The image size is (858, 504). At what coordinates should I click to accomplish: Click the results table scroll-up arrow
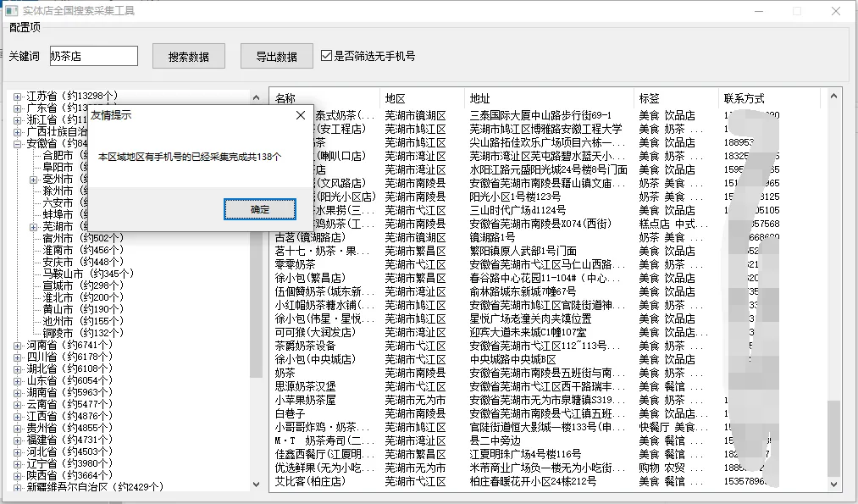pyautogui.click(x=835, y=97)
